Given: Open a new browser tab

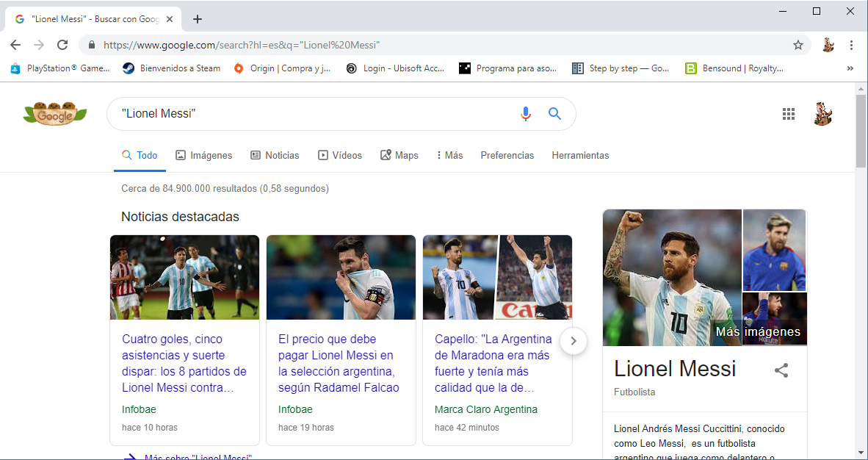Looking at the screenshot, I should click(197, 19).
